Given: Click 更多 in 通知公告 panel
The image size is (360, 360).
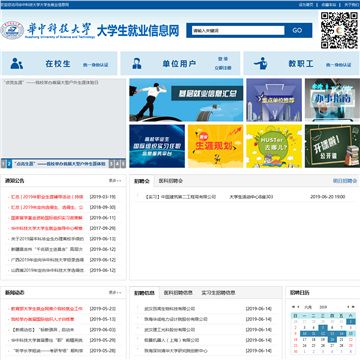Looking at the screenshot, I should (115, 181).
